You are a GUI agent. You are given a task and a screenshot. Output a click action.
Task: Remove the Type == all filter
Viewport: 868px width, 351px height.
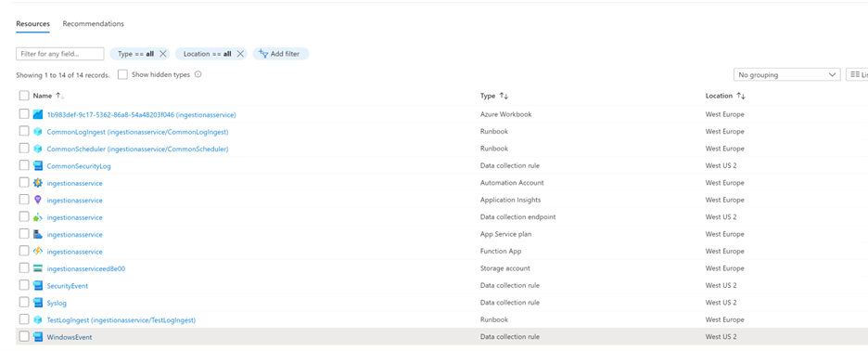(163, 54)
